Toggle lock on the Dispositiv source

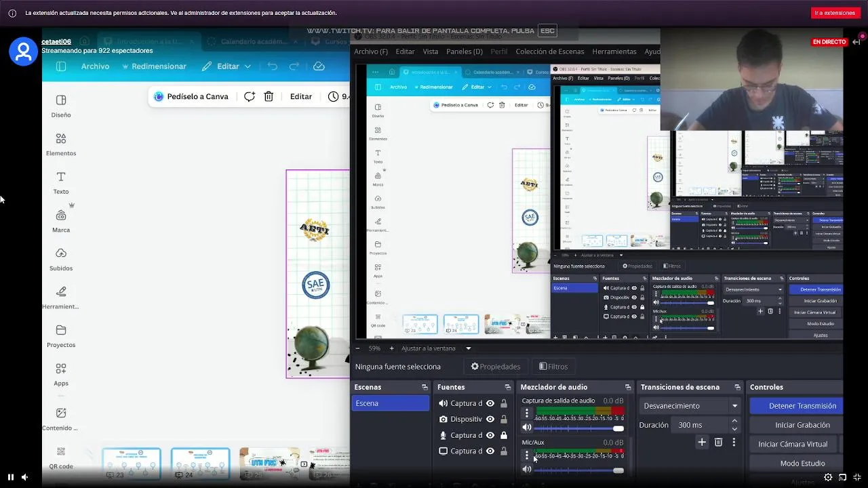[504, 420]
